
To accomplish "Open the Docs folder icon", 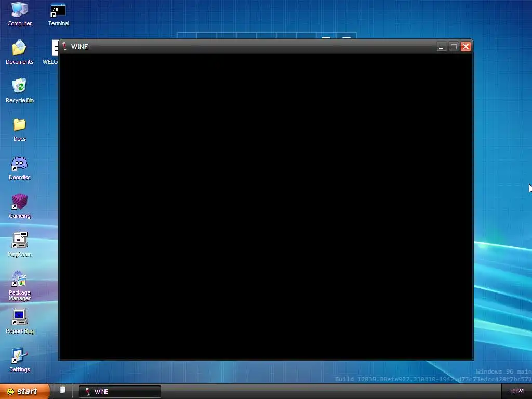I will [x=20, y=129].
